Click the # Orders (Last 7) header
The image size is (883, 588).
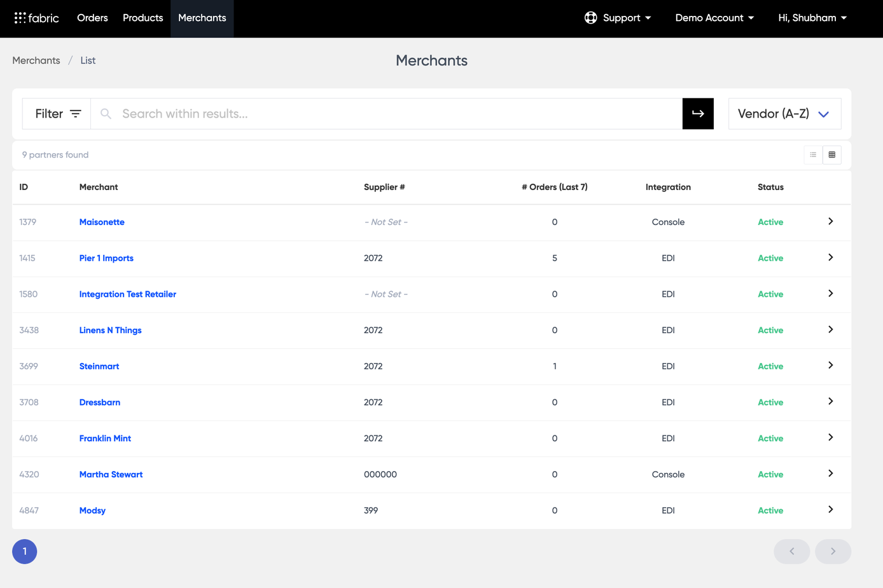coord(555,187)
